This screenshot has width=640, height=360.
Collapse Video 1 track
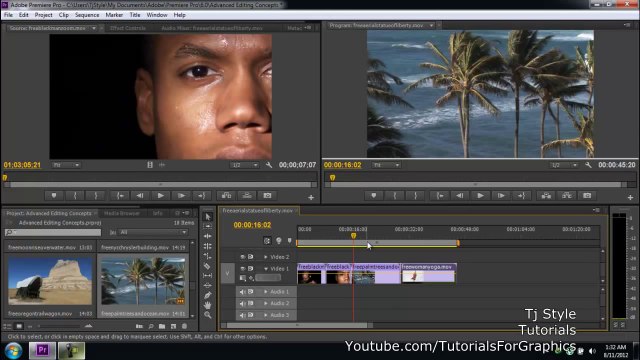coord(266,269)
